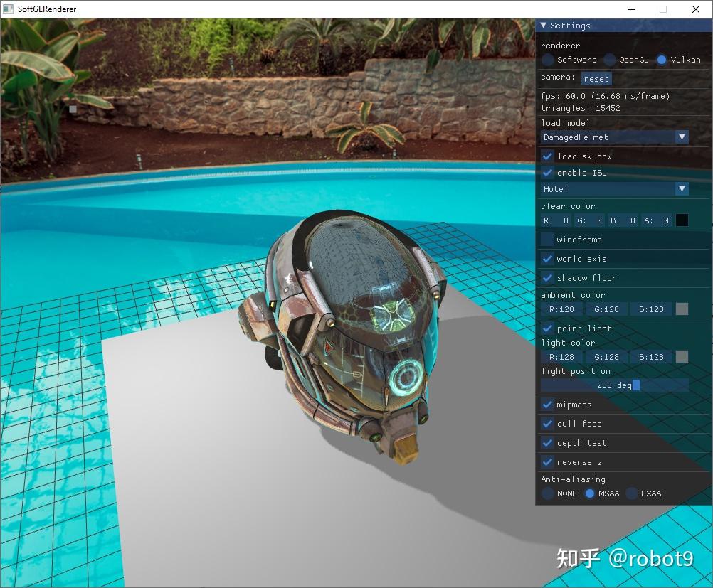Toggle enable IBL off
The height and width of the screenshot is (588, 713).
coord(546,173)
